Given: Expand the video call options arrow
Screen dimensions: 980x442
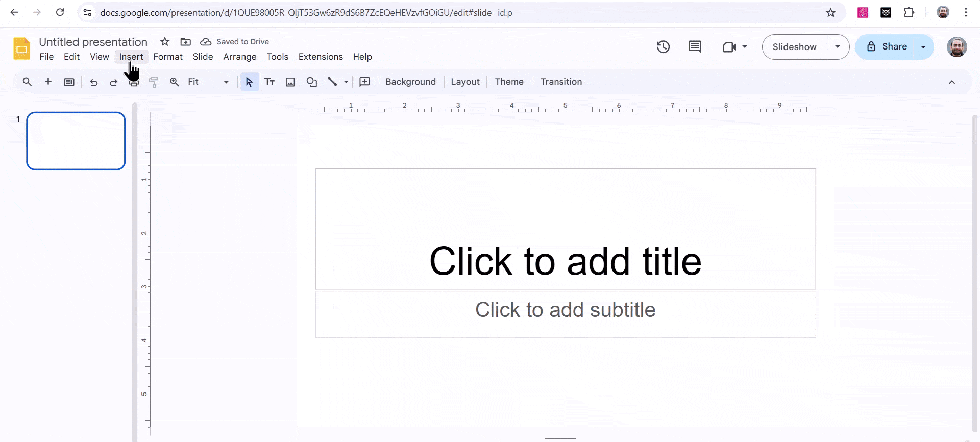Looking at the screenshot, I should tap(745, 47).
